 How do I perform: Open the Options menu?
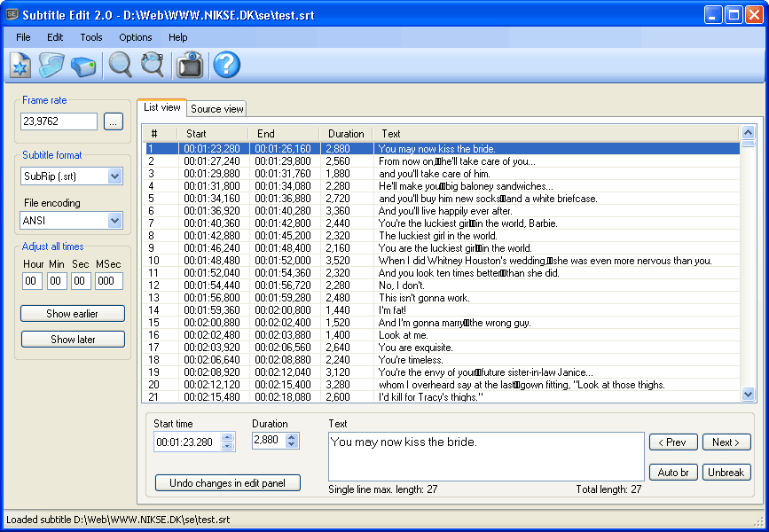(x=136, y=37)
